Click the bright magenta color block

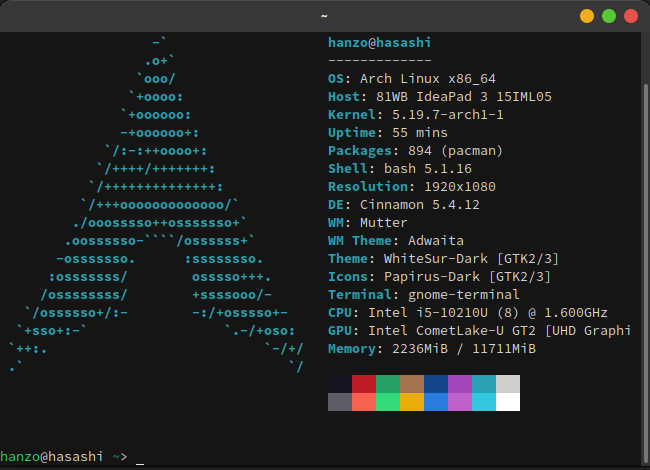pos(460,402)
